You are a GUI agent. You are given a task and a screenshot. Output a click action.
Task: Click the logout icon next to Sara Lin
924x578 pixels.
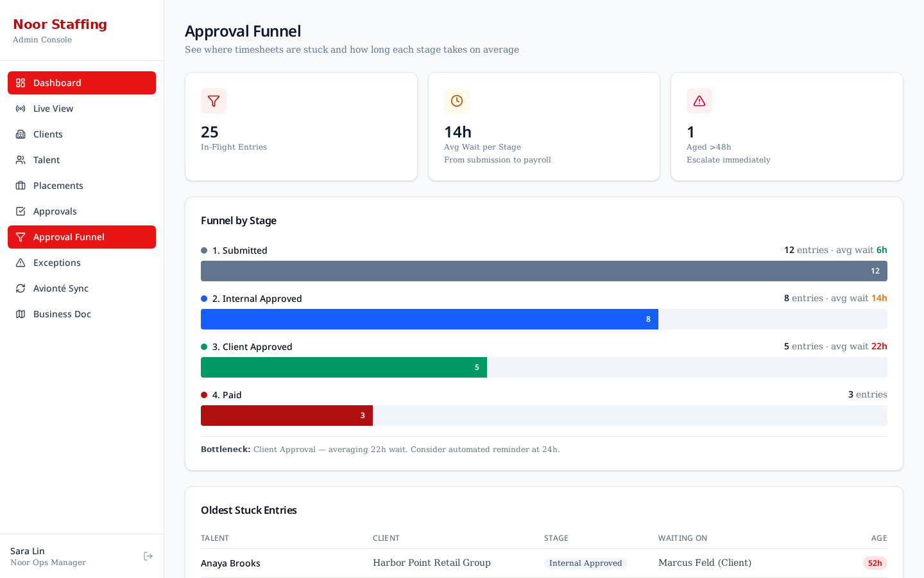pyautogui.click(x=148, y=556)
